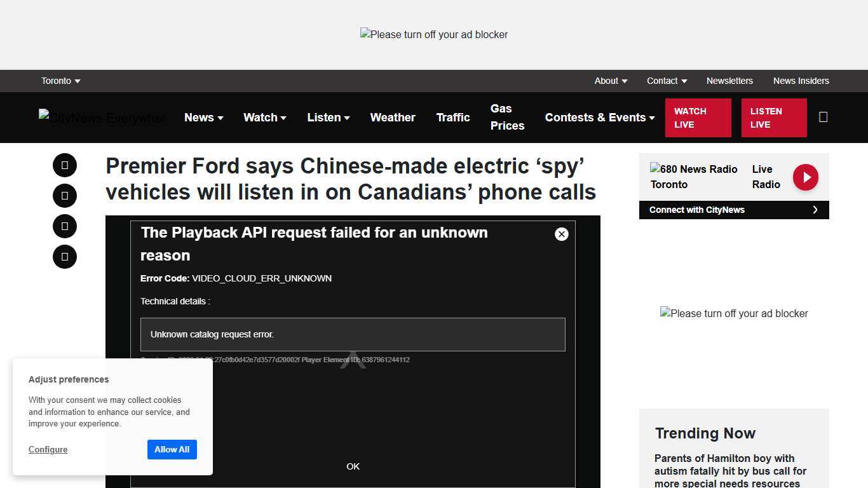The height and width of the screenshot is (488, 868).
Task: Click Allow All in the cookies banner
Action: (x=172, y=449)
